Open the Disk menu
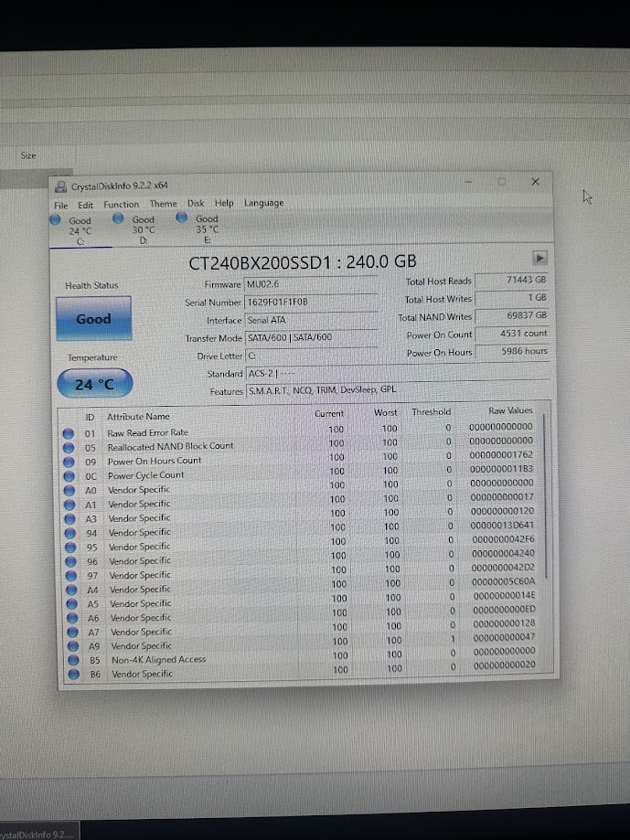Screen dimensions: 630x840 click(x=196, y=203)
